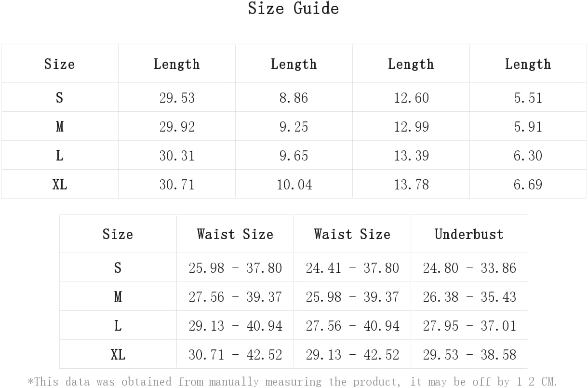588x388 pixels.
Task: Select the 29.53 - 38.58 underbust cell
Action: click(x=469, y=354)
